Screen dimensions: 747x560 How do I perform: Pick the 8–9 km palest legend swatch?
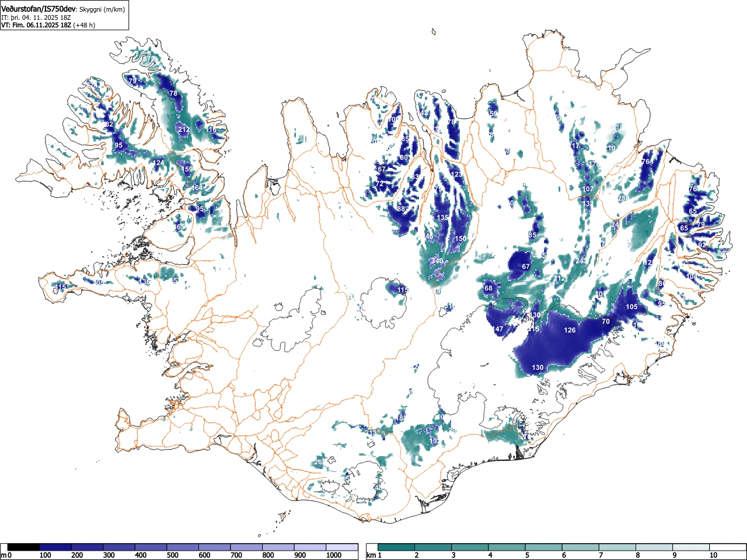[x=655, y=547]
